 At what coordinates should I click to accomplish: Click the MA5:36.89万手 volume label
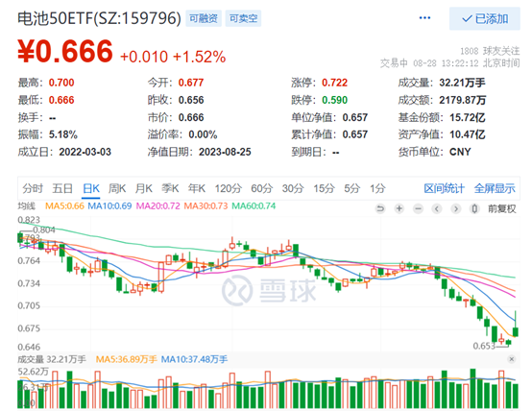pyautogui.click(x=126, y=359)
